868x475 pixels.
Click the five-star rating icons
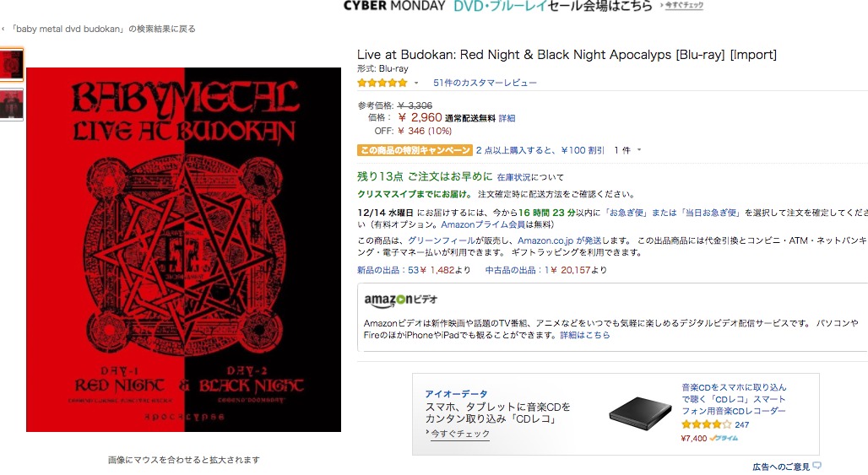pos(382,83)
